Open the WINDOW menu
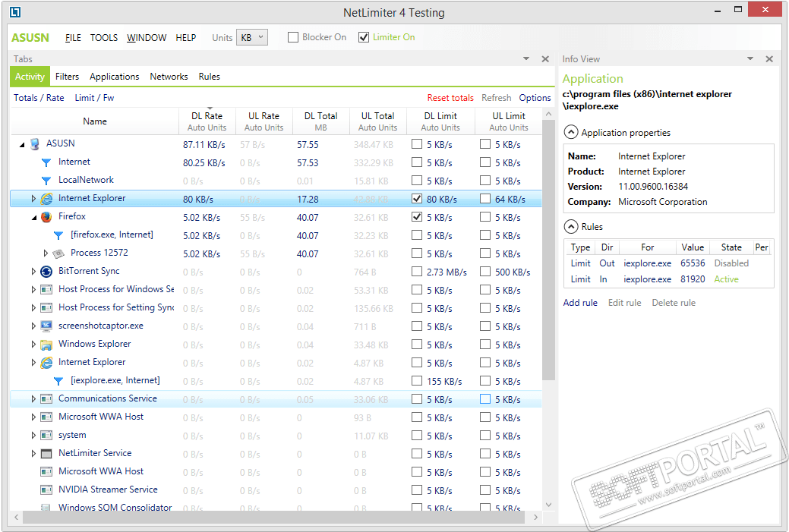 pos(147,38)
